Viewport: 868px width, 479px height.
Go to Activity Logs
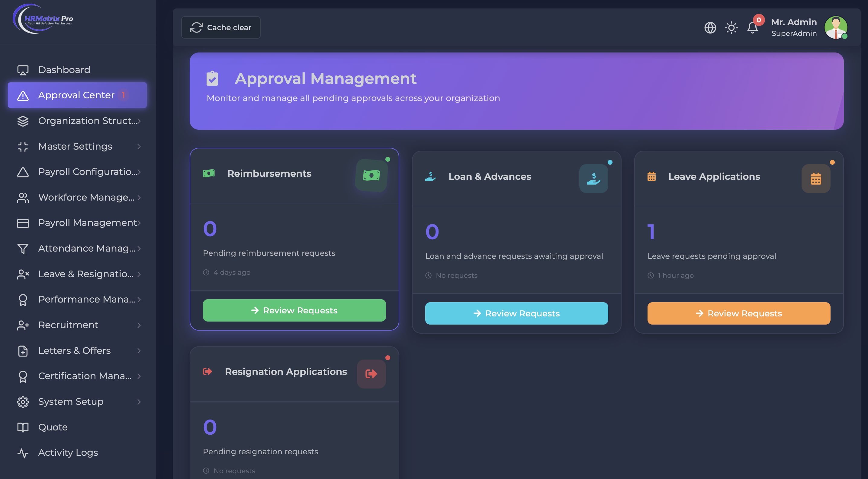(x=68, y=452)
